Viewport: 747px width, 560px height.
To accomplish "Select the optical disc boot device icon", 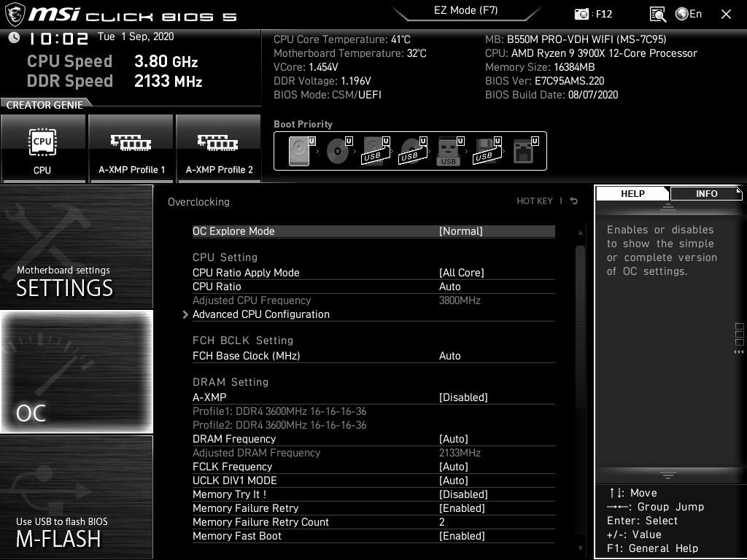I will pyautogui.click(x=339, y=151).
